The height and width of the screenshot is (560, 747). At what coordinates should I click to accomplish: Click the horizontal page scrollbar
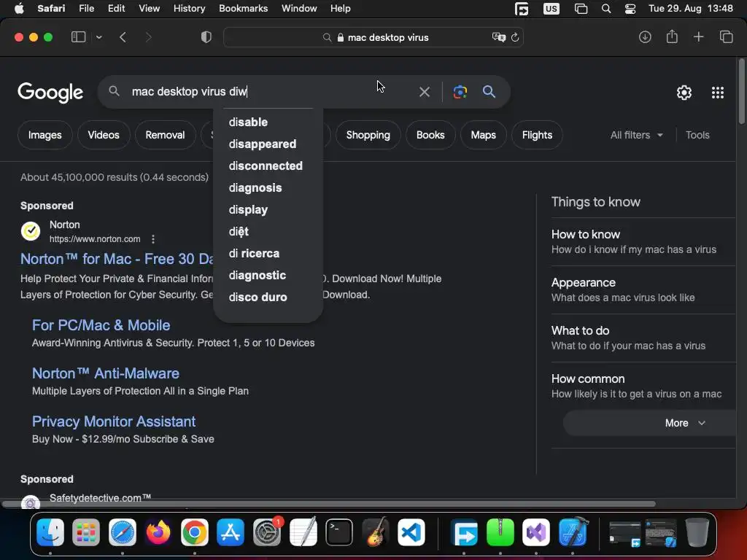[329, 504]
